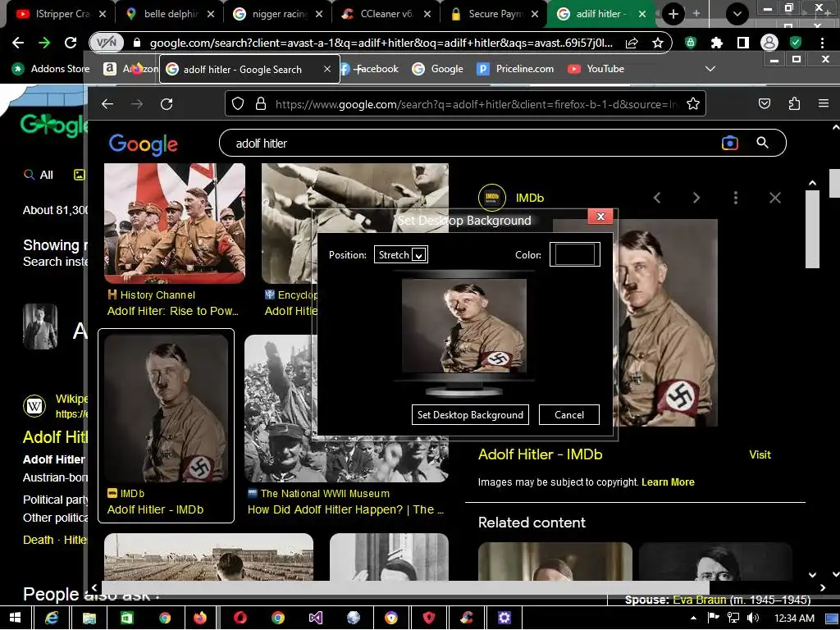Bookmark page with Firefox star icon
Image resolution: width=840 pixels, height=630 pixels.
(692, 103)
